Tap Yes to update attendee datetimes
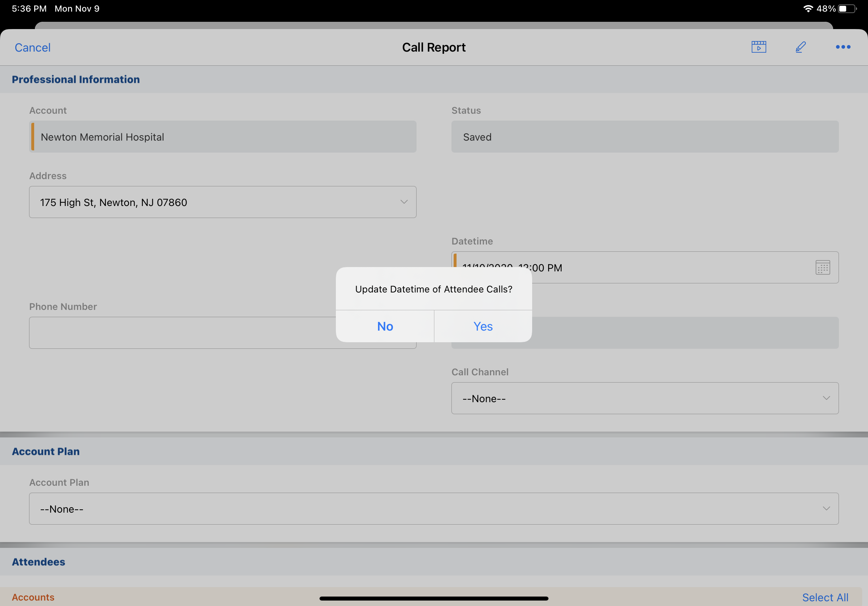The height and width of the screenshot is (606, 868). 483,326
